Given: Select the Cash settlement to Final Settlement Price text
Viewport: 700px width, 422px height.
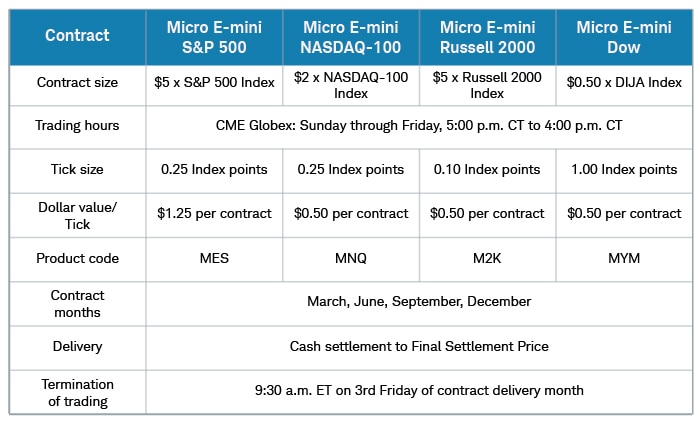Looking at the screenshot, I should [419, 347].
